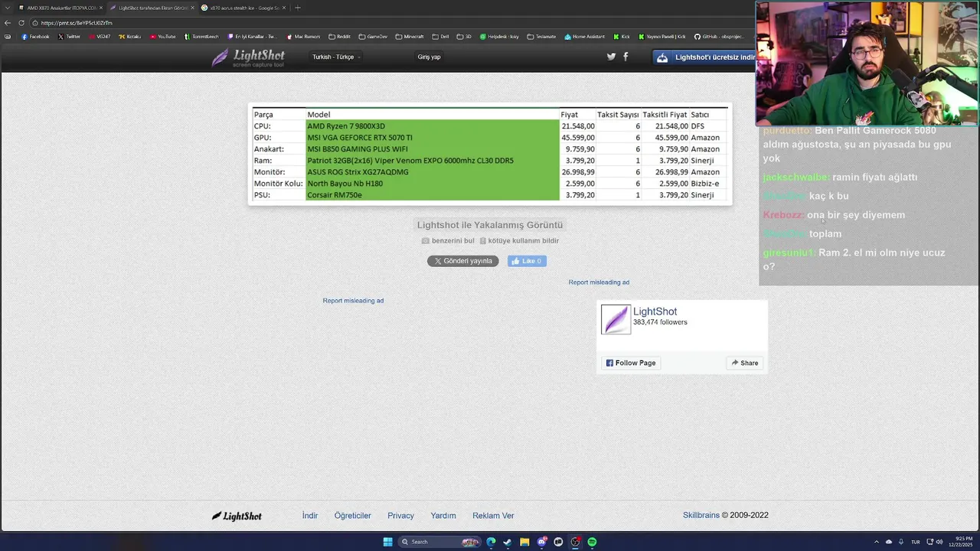Click the Privacy footer link

(400, 516)
